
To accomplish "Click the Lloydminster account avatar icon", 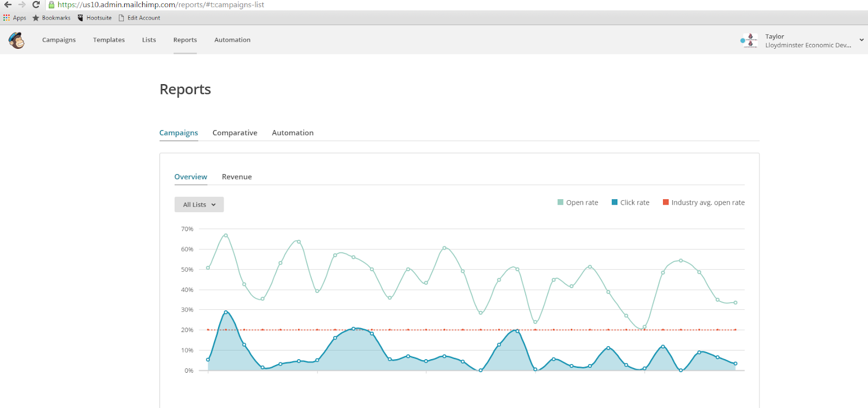I will tap(750, 40).
